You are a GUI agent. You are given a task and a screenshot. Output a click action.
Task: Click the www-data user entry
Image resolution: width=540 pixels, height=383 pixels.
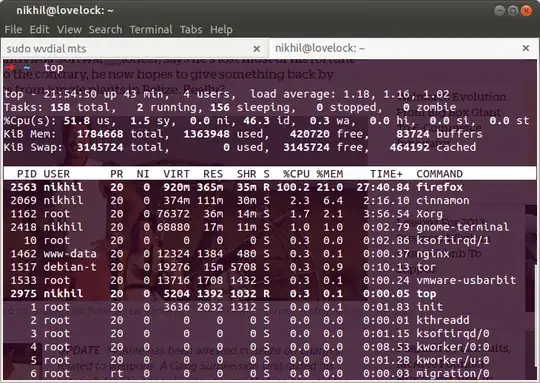[x=70, y=254]
